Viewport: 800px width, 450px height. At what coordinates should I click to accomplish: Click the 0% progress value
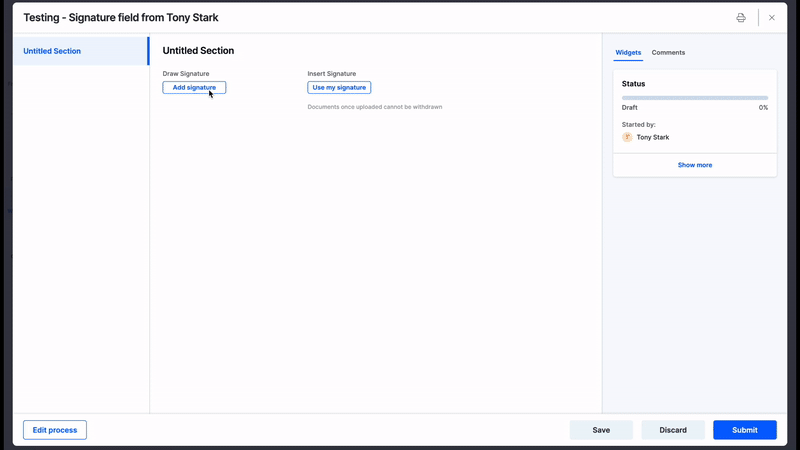[x=763, y=108]
